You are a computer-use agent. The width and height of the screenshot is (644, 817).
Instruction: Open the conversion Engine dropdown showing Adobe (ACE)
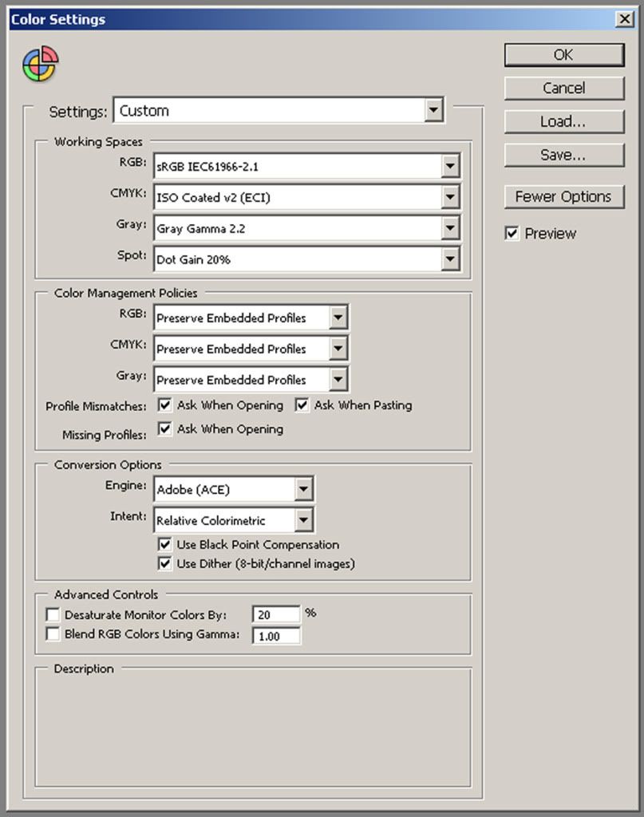tap(302, 488)
